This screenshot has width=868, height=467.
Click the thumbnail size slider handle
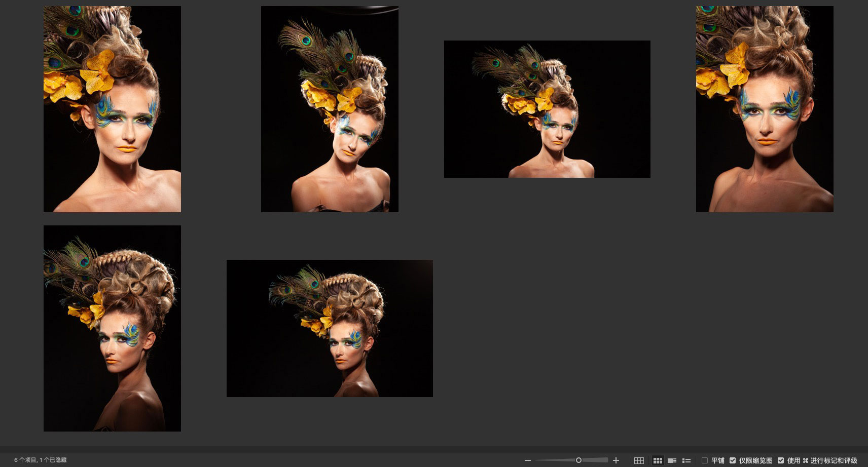coord(578,460)
